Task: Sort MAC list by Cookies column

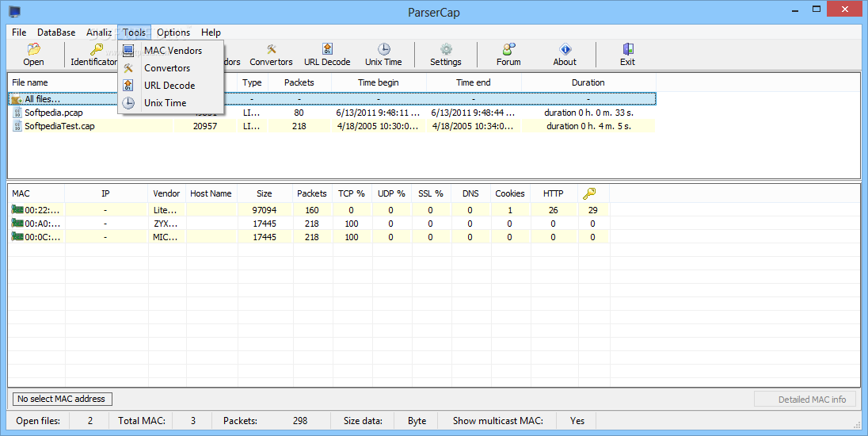Action: tap(510, 193)
